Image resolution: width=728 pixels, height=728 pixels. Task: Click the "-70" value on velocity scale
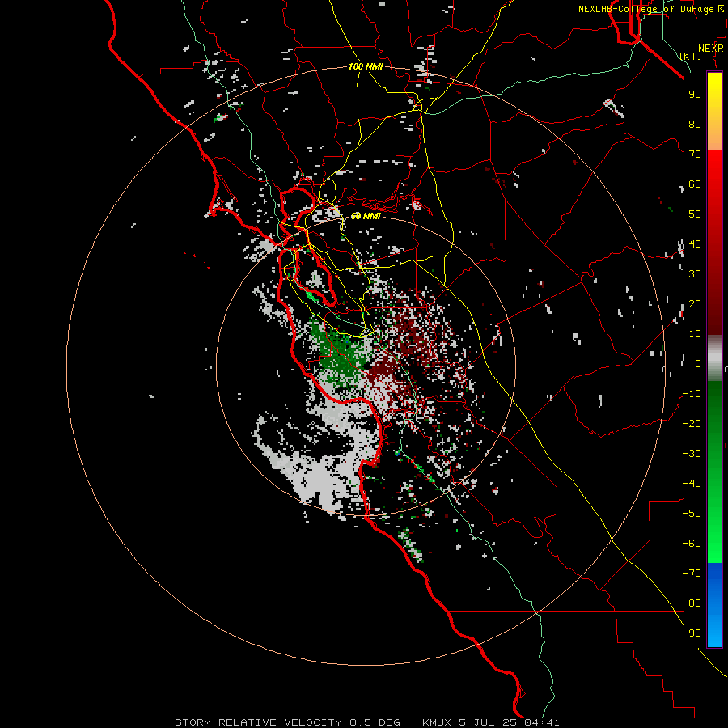click(x=692, y=574)
